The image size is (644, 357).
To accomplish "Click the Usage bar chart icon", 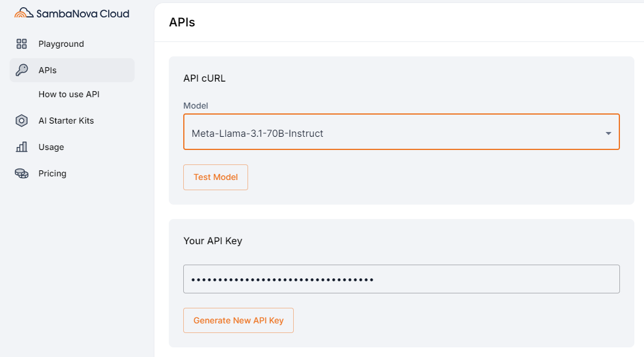I will pos(22,147).
